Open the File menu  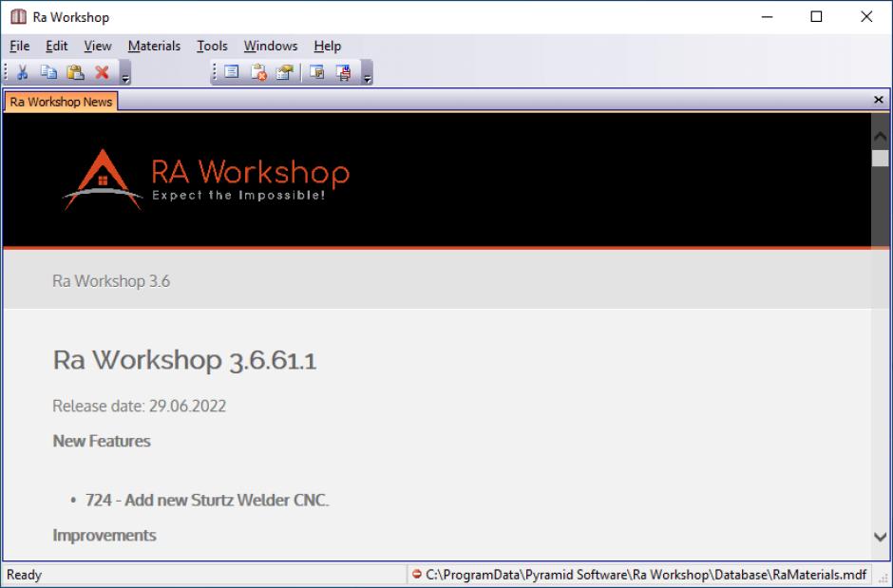(x=19, y=47)
